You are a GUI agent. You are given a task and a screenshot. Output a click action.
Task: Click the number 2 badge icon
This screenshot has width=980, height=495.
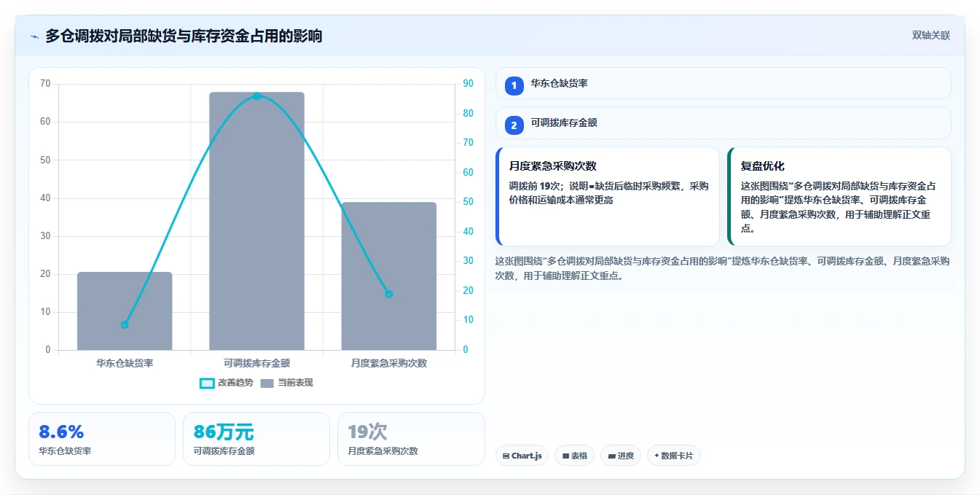tap(514, 125)
